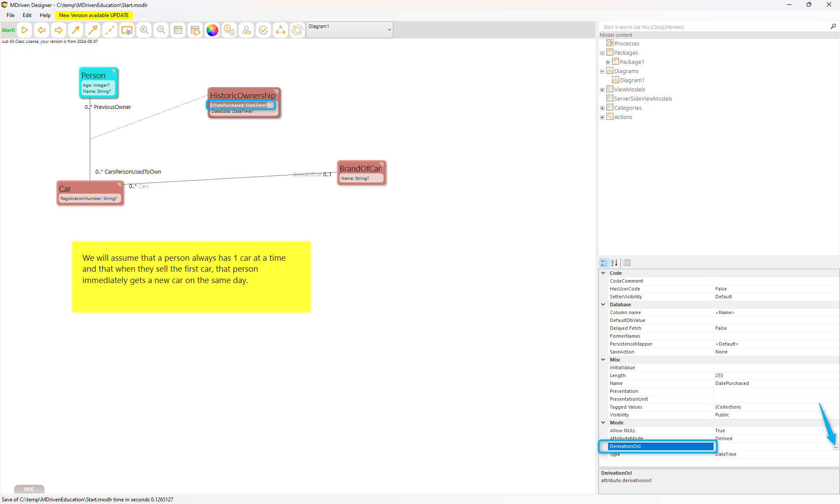
Task: Click the checkmark validate model icon
Action: [x=263, y=30]
